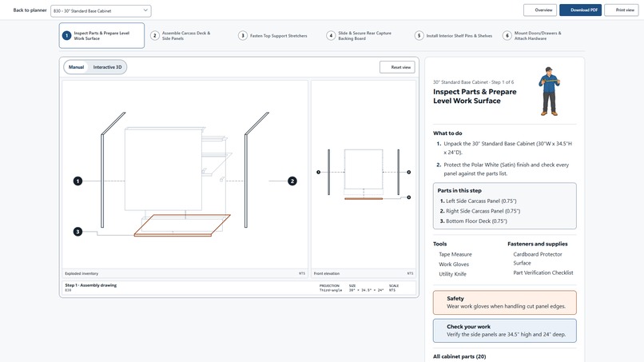Click 'Work Gloves' in Tools list
The image size is (644, 362).
(453, 265)
